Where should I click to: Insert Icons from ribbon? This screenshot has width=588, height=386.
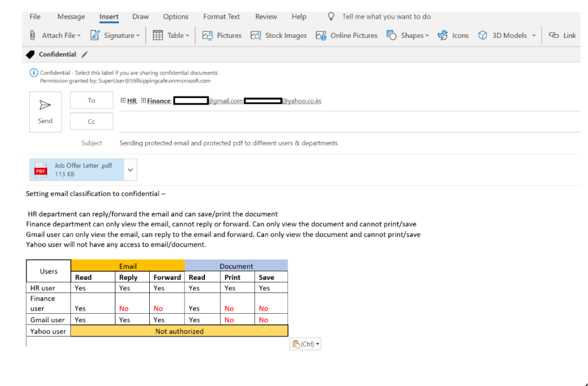453,35
